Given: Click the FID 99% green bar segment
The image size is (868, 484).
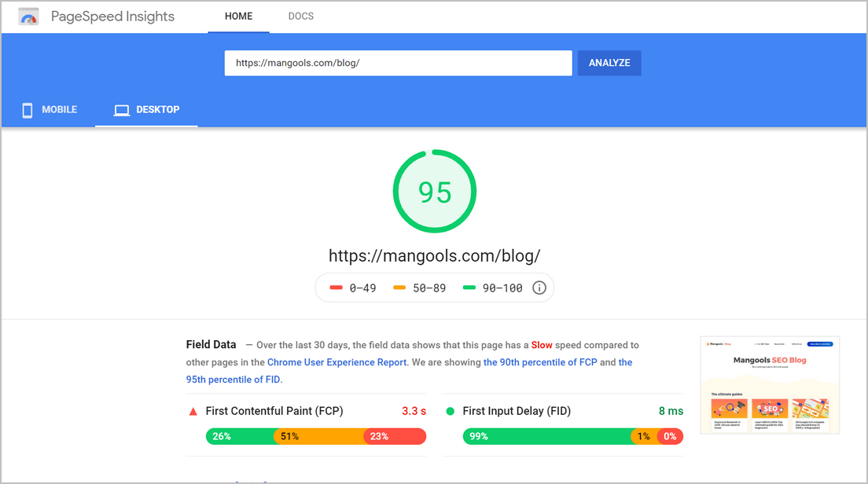Looking at the screenshot, I should click(x=547, y=436).
